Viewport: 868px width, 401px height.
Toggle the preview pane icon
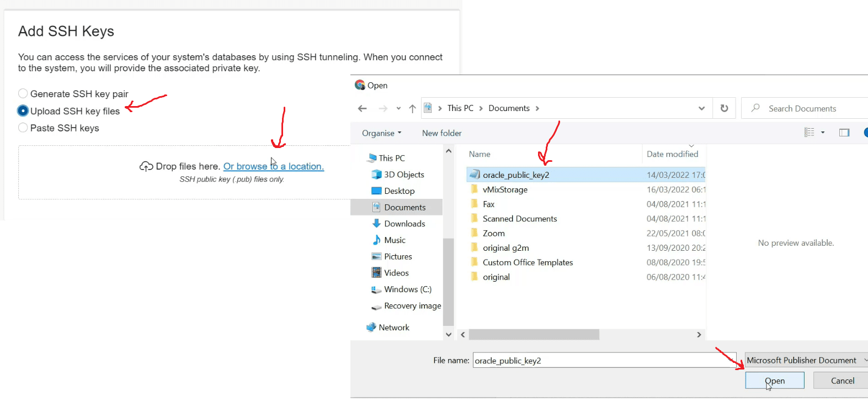tap(844, 133)
